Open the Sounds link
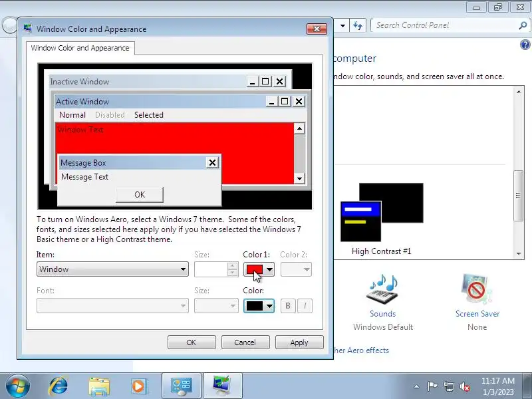The width and height of the screenshot is (532, 399). coord(383,314)
